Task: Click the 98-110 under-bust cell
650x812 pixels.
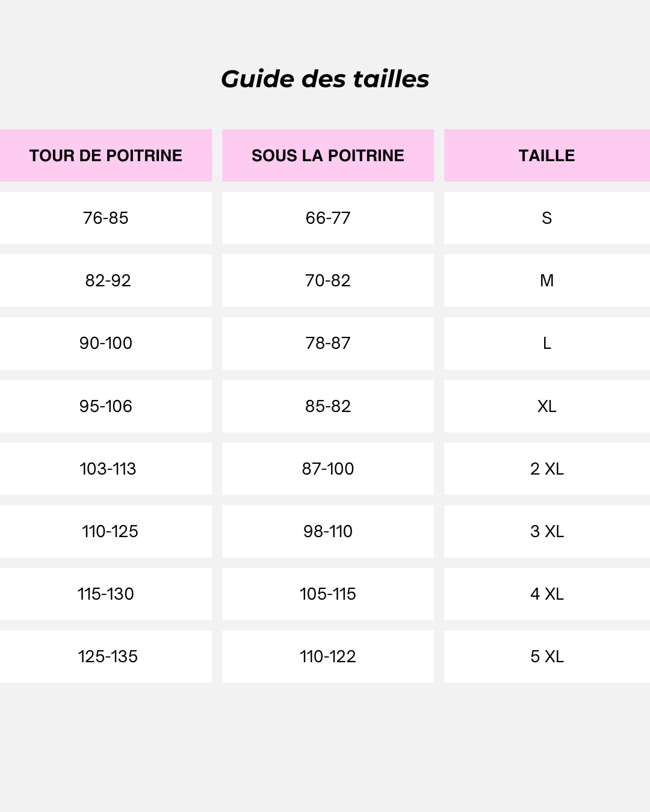Action: (328, 531)
